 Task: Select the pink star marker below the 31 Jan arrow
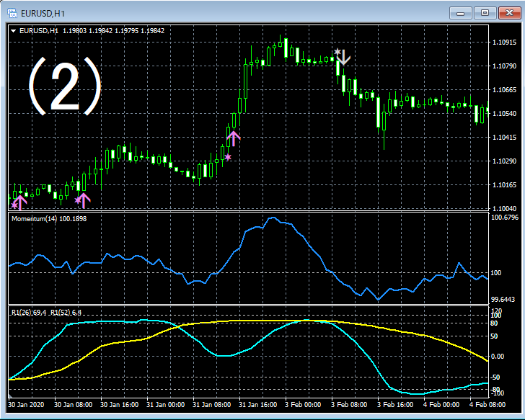(x=228, y=157)
